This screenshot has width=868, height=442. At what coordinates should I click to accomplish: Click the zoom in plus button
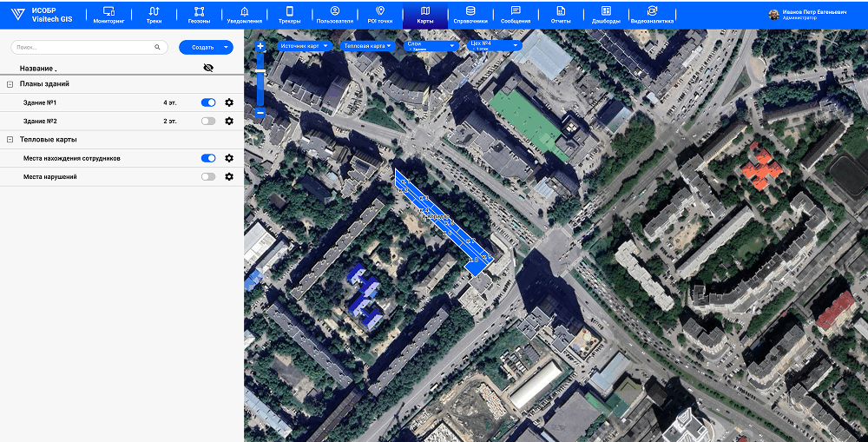tap(260, 46)
